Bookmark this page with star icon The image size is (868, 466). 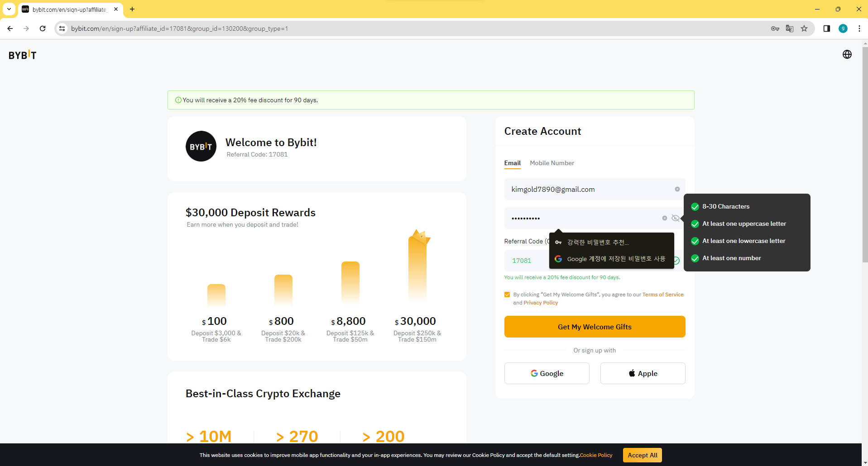(804, 29)
